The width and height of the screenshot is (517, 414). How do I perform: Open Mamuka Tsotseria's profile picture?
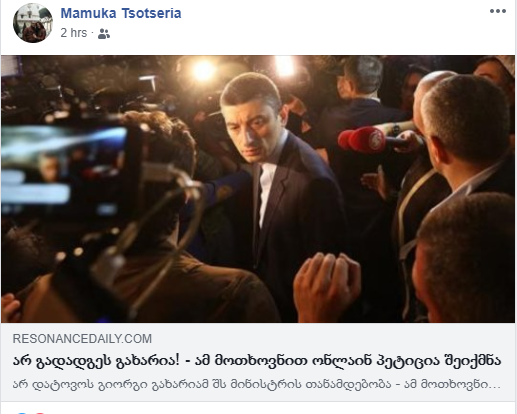click(33, 23)
